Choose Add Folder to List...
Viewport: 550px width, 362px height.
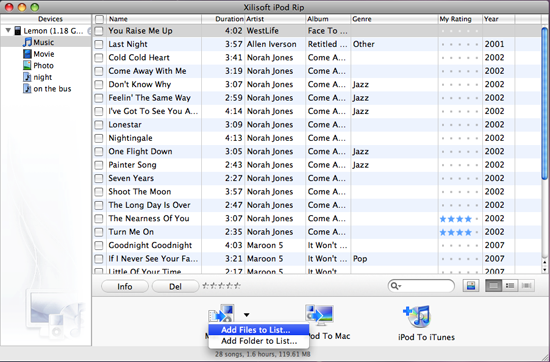tap(259, 341)
